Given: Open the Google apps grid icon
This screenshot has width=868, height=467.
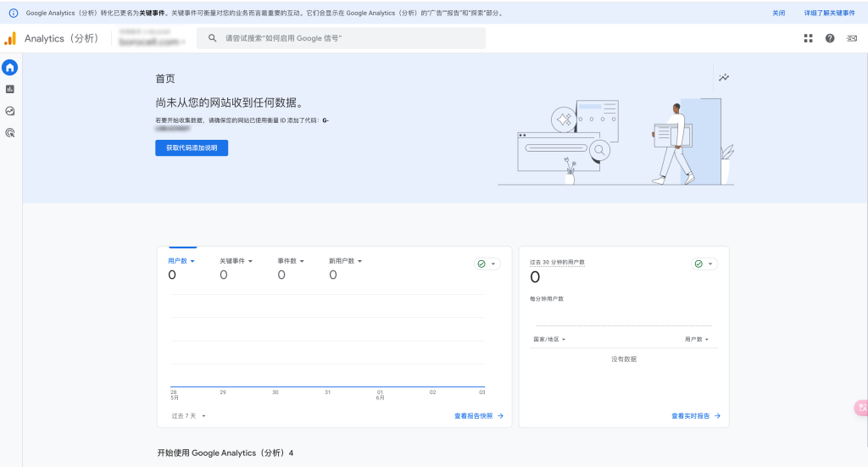Looking at the screenshot, I should click(x=808, y=38).
